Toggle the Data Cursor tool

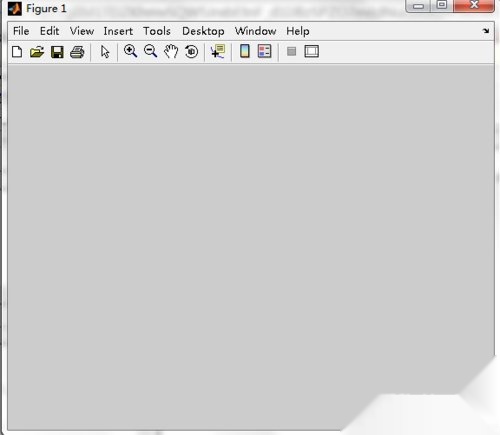pos(218,52)
